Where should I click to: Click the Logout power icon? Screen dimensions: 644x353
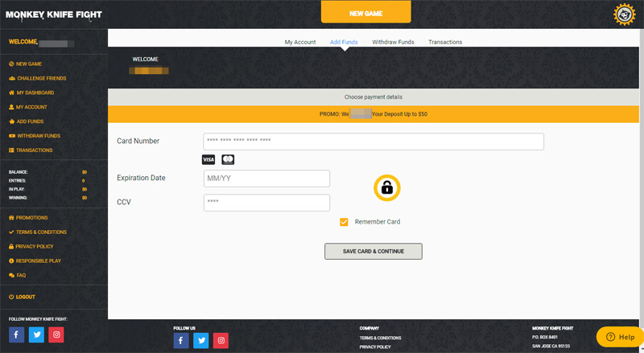(11, 297)
